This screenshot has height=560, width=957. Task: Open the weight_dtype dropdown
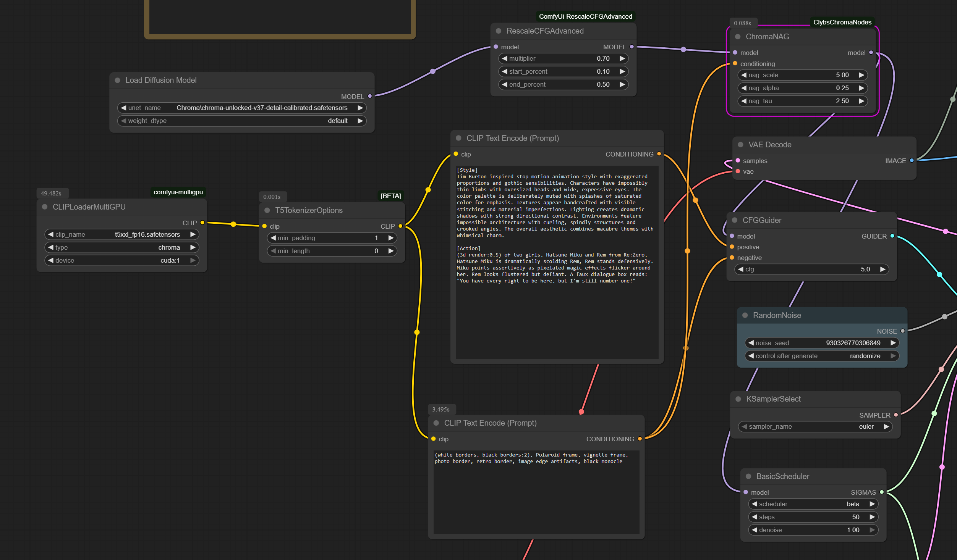[x=242, y=121]
